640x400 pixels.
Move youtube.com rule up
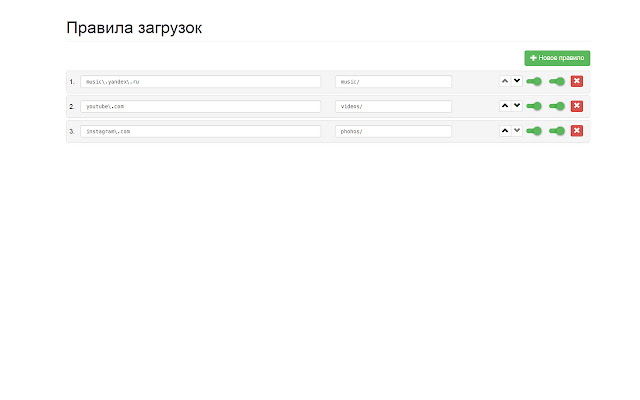coord(505,106)
